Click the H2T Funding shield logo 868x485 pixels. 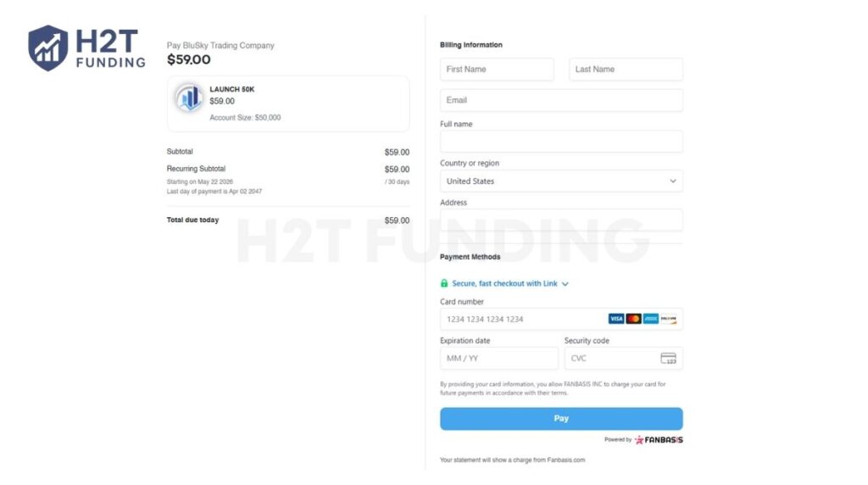pyautogui.click(x=48, y=48)
